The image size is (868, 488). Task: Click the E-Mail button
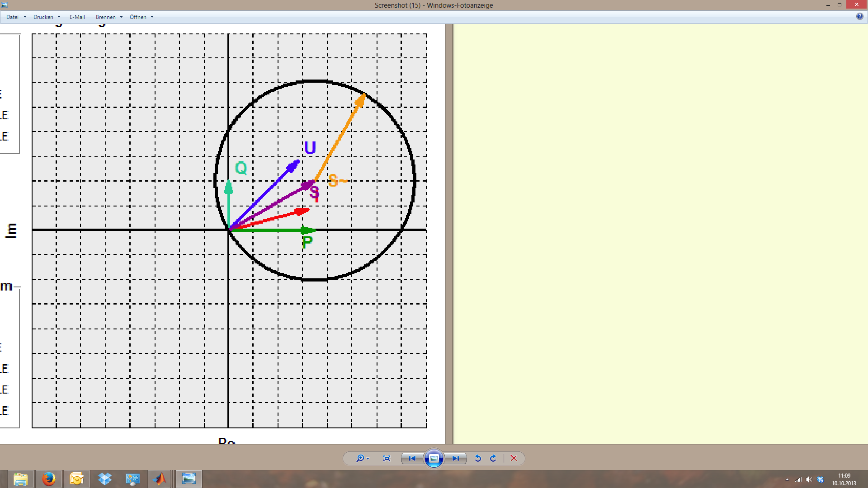tap(77, 17)
